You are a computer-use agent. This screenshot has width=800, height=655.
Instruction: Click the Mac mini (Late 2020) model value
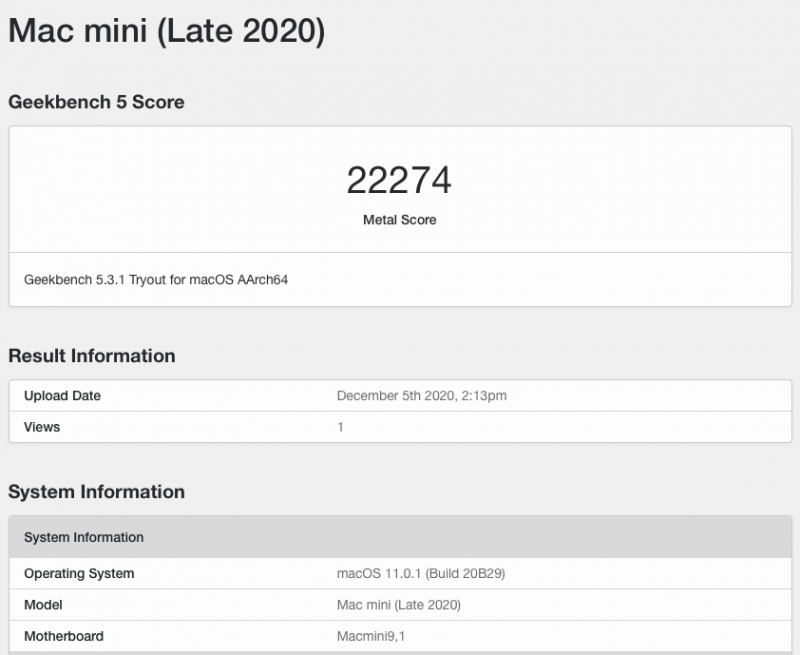point(399,604)
